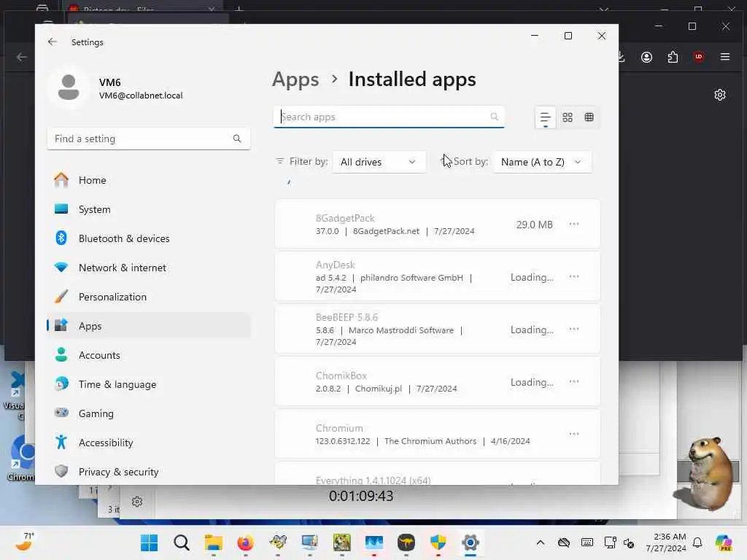Screen dimensions: 747x560
Task: Expand the Name (A to Z) sort dropdown
Action: coord(542,162)
